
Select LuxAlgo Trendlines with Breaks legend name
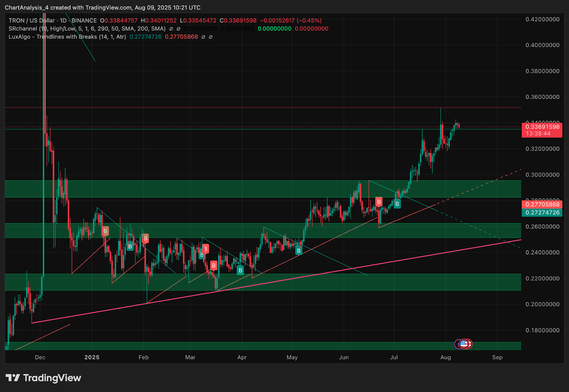[x=67, y=37]
